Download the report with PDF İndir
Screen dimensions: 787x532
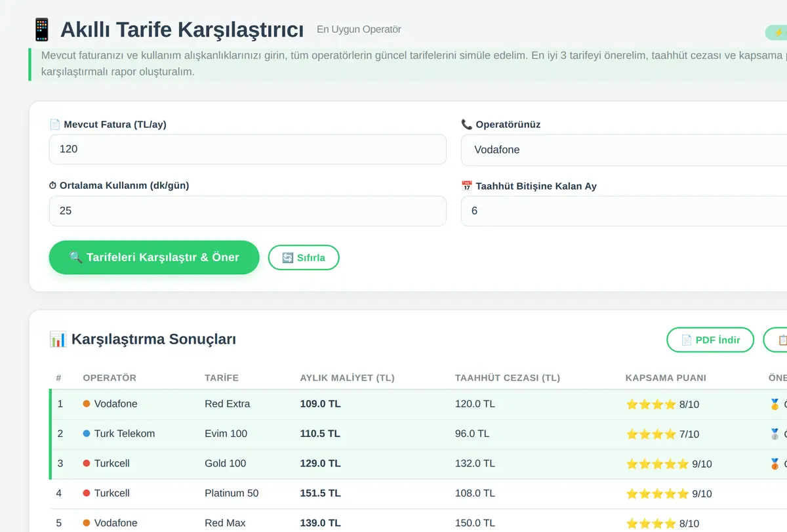point(710,340)
